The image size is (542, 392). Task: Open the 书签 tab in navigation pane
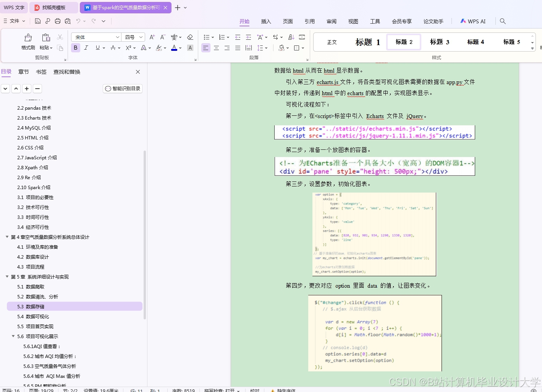pos(41,72)
